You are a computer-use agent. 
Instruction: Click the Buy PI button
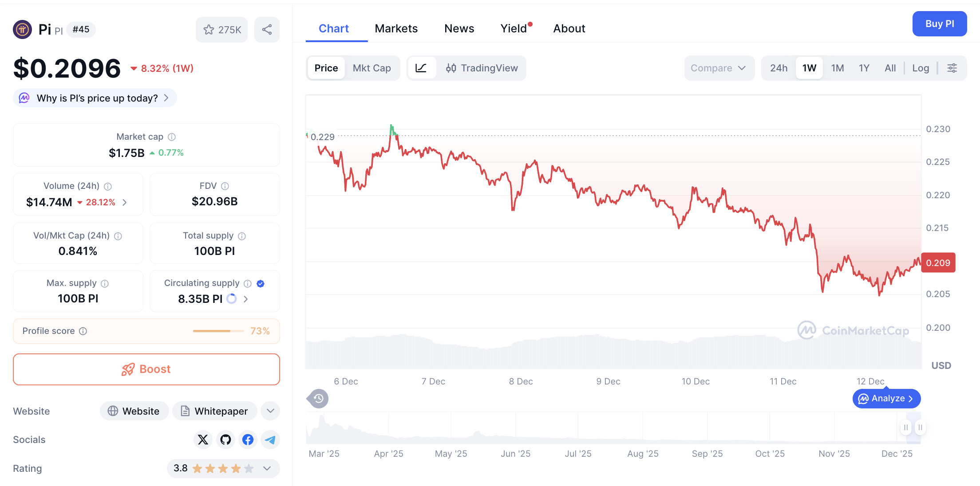(x=940, y=24)
